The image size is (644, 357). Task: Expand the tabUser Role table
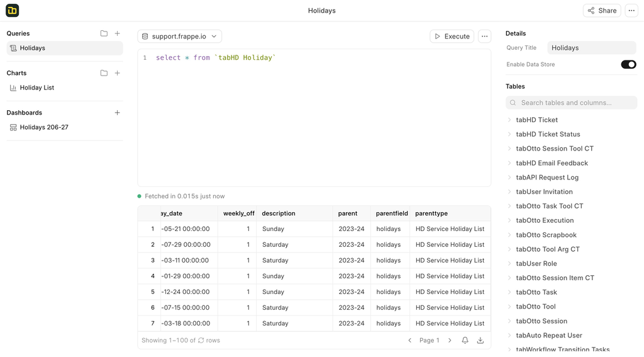tap(509, 264)
